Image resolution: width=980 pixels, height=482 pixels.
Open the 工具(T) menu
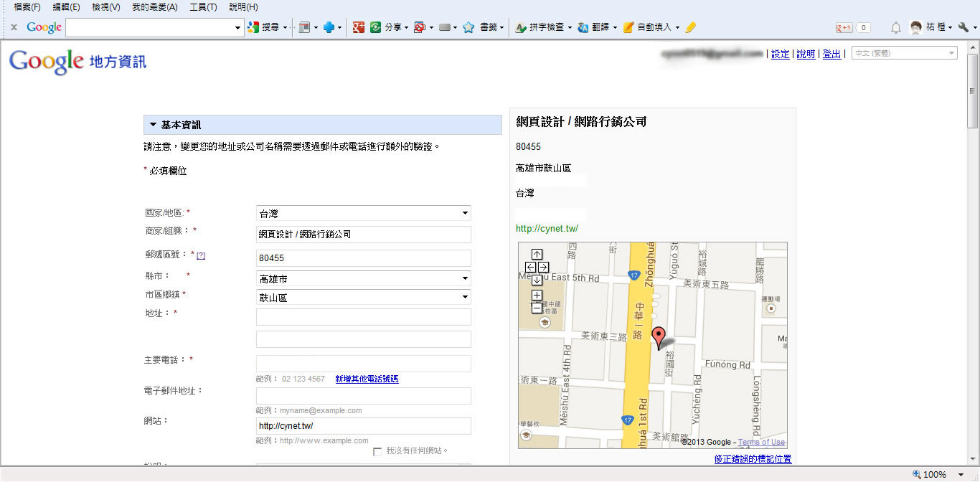pyautogui.click(x=203, y=7)
